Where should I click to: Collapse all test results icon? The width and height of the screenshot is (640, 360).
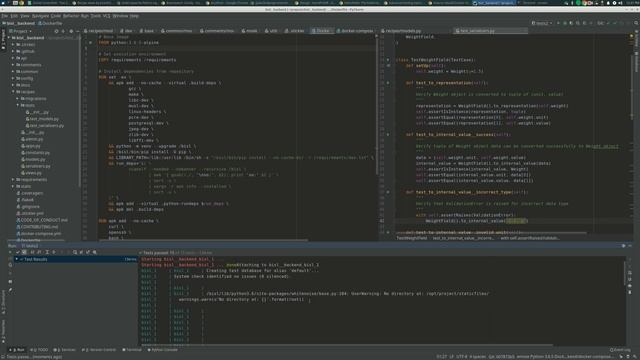click(x=53, y=252)
